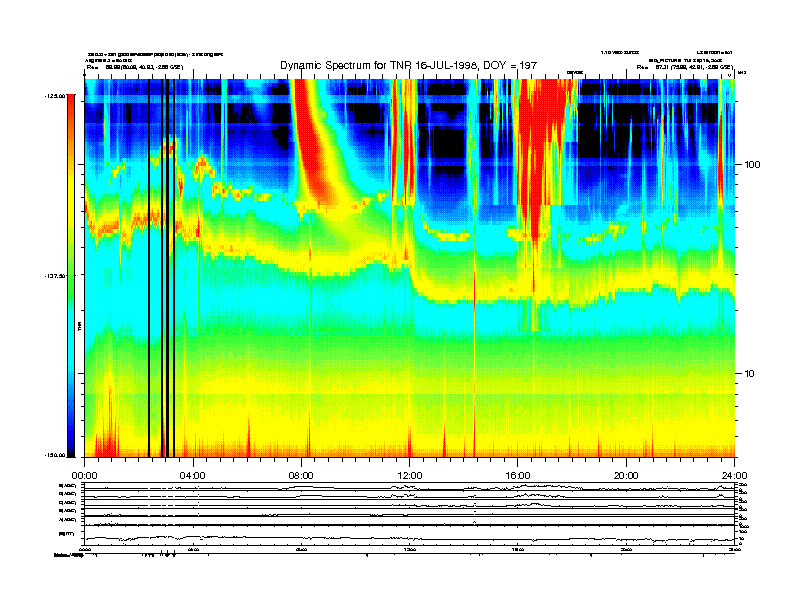Click the -150.00 color scale label
The width and height of the screenshot is (792, 612).
tap(56, 455)
